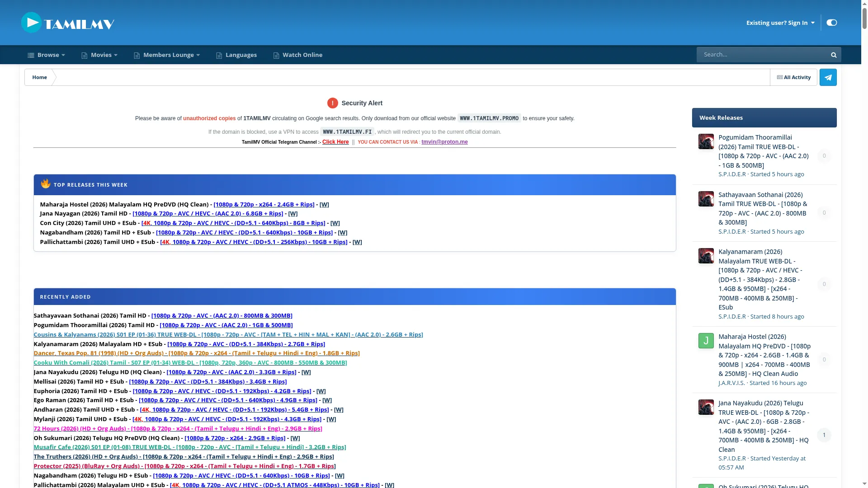Open Existing user Sign In dropdown
868x488 pixels.
click(780, 23)
